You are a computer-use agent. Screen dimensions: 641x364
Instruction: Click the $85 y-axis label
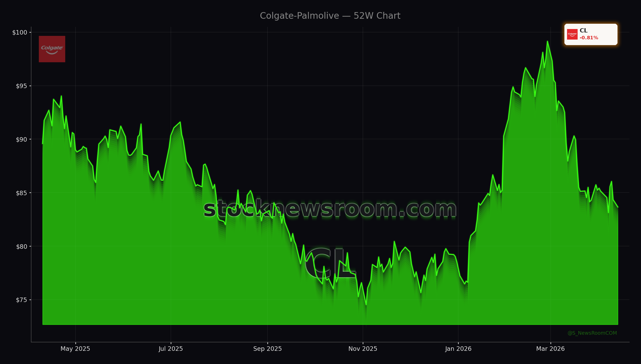click(21, 193)
